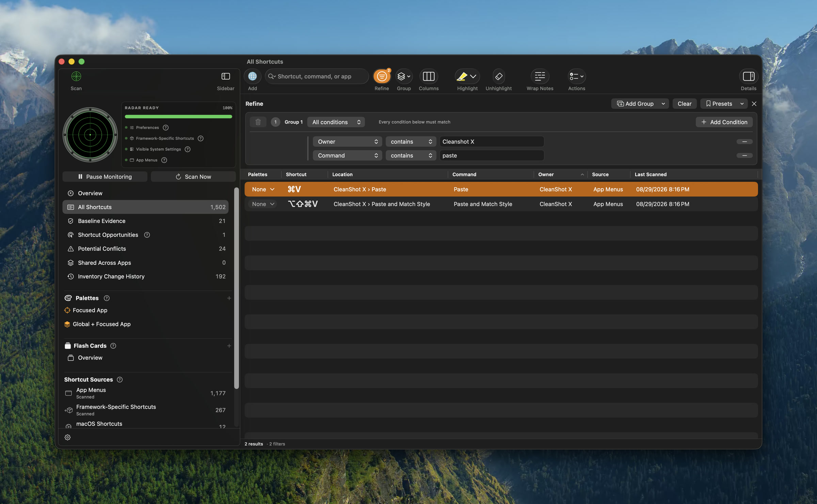Open the All conditions dropdown
Screen dimensions: 817x504
pos(336,122)
